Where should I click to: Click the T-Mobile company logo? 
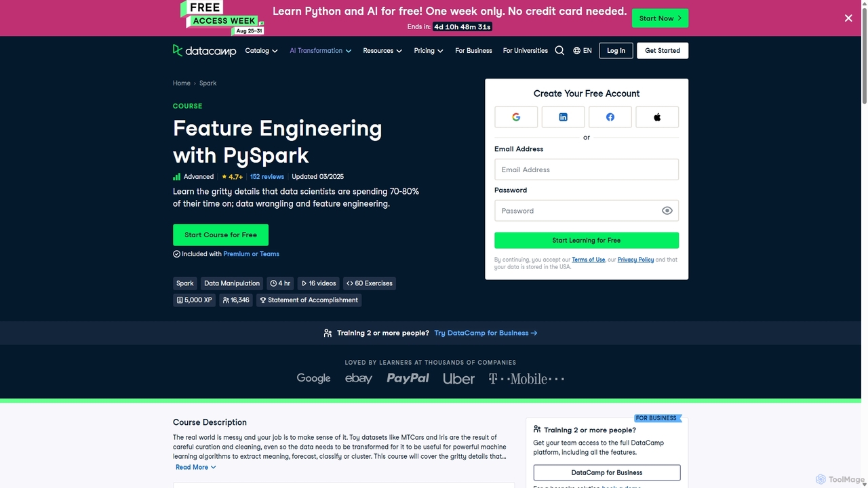pyautogui.click(x=526, y=379)
